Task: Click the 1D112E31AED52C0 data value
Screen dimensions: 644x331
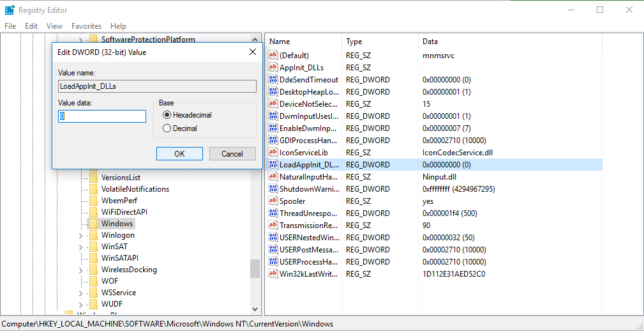Action: coord(454,274)
